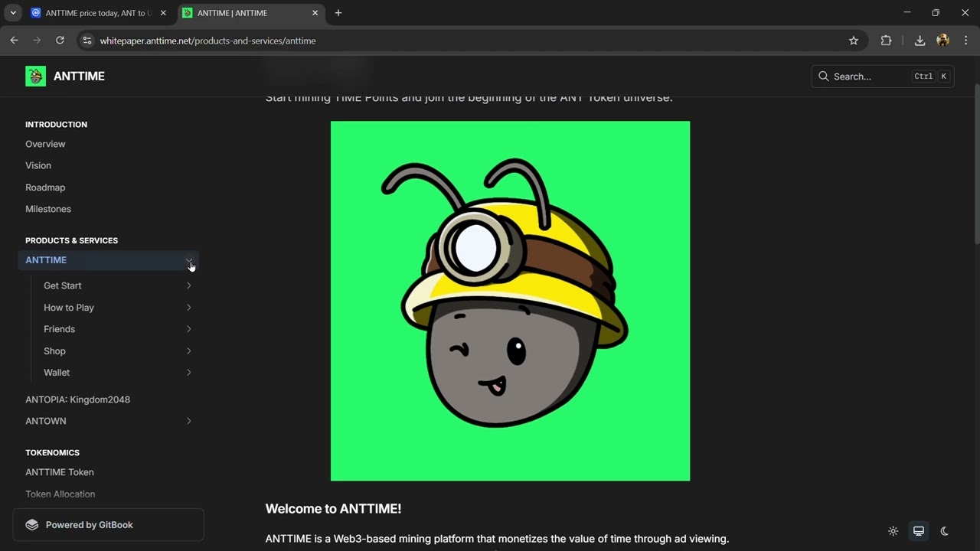Image resolution: width=980 pixels, height=551 pixels.
Task: Minimize the browser window
Action: coord(907,12)
